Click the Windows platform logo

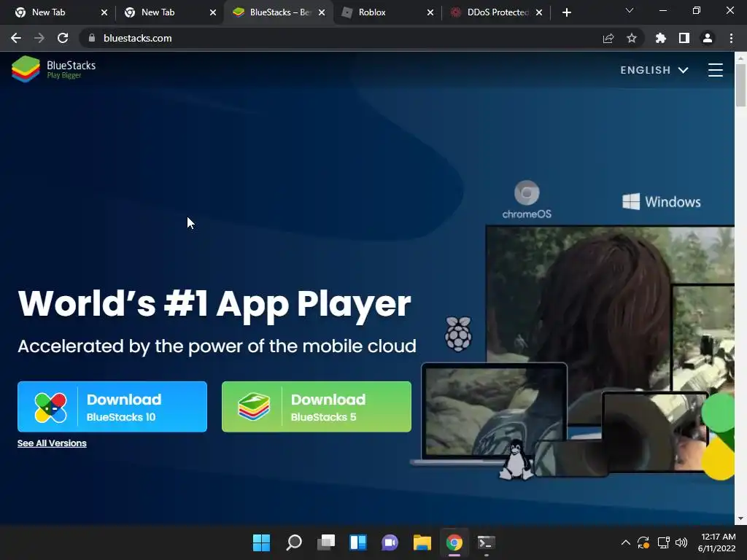click(x=661, y=202)
